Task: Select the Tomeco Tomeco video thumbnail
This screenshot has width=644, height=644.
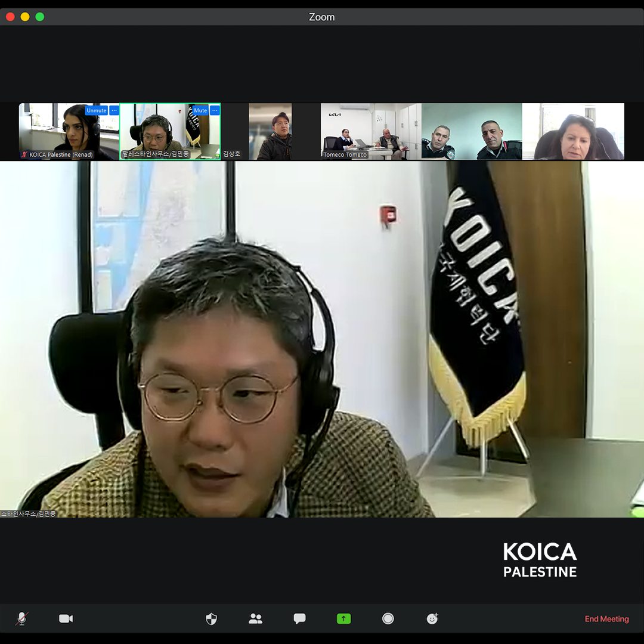Action: click(x=370, y=131)
